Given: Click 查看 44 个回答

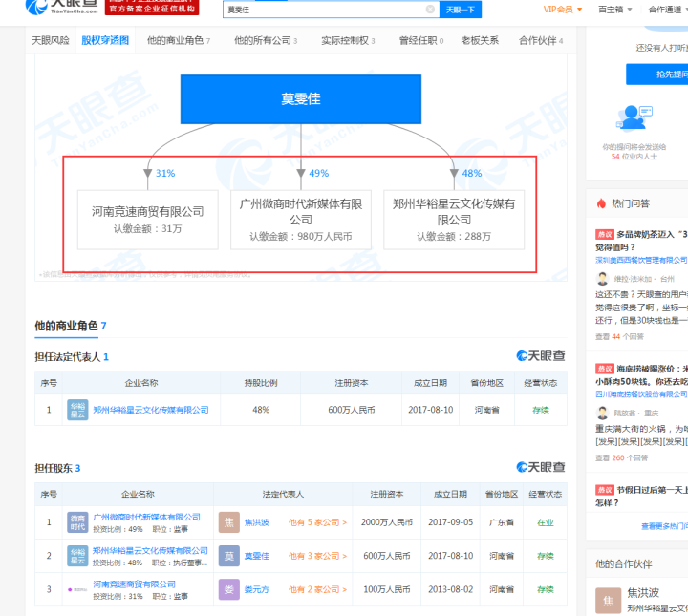Looking at the screenshot, I should point(619,337).
